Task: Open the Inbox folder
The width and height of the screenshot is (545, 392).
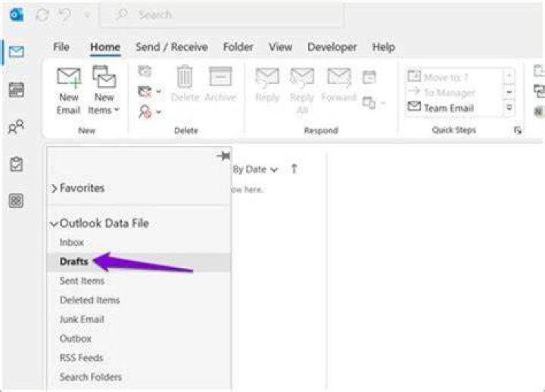Action: (72, 242)
